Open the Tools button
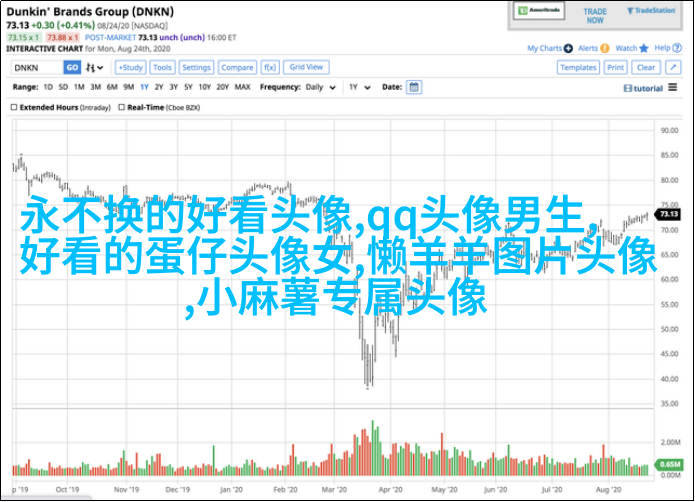 (162, 67)
